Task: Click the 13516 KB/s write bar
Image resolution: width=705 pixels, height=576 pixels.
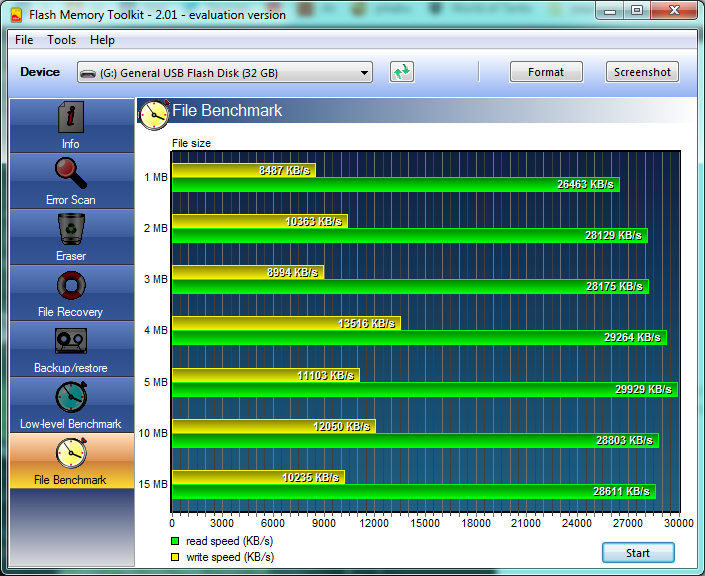Action: point(286,323)
